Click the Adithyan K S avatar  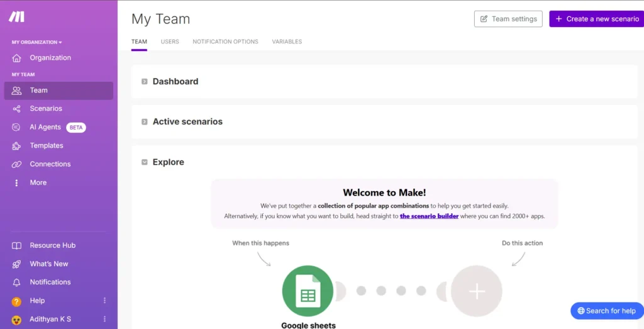tap(16, 320)
